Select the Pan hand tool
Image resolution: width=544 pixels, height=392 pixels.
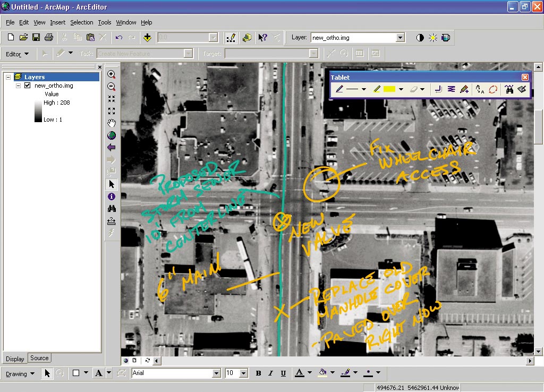point(112,123)
